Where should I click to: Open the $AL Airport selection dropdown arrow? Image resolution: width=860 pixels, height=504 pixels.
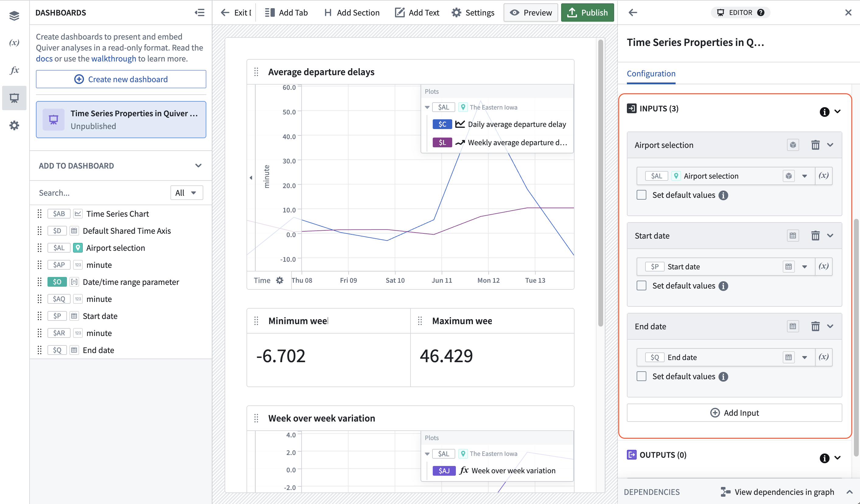click(804, 176)
